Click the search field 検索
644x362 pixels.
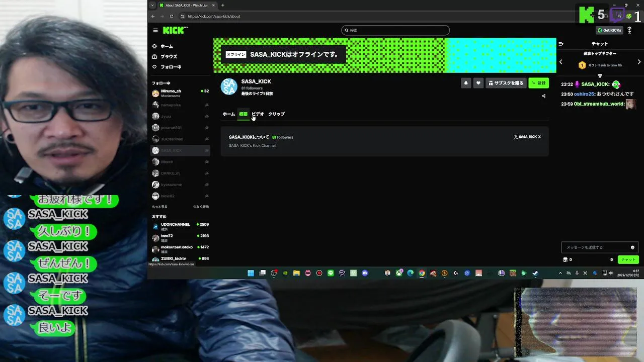395,30
